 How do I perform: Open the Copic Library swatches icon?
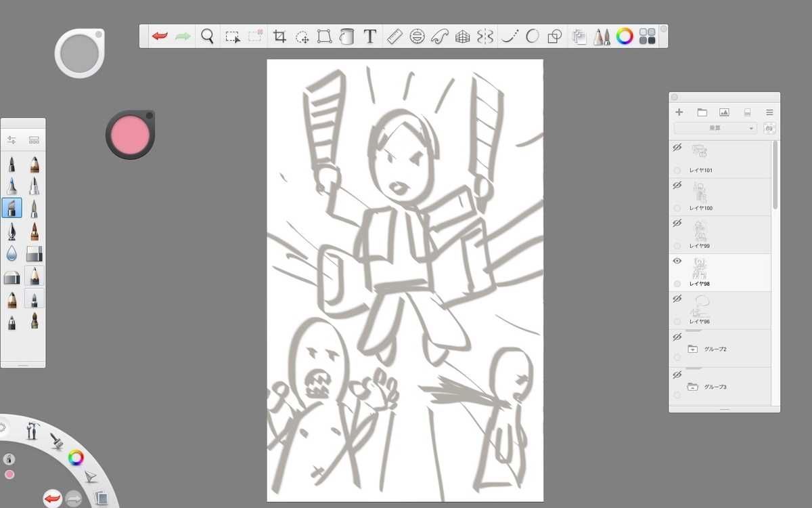(x=647, y=37)
